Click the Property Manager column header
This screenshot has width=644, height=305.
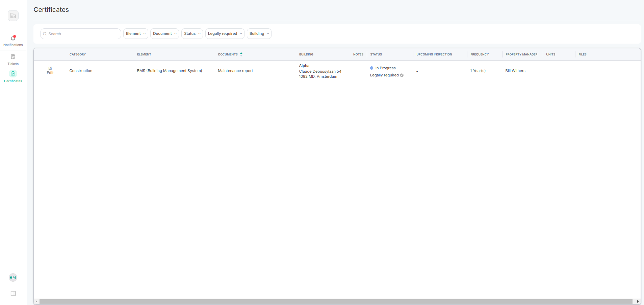[521, 54]
